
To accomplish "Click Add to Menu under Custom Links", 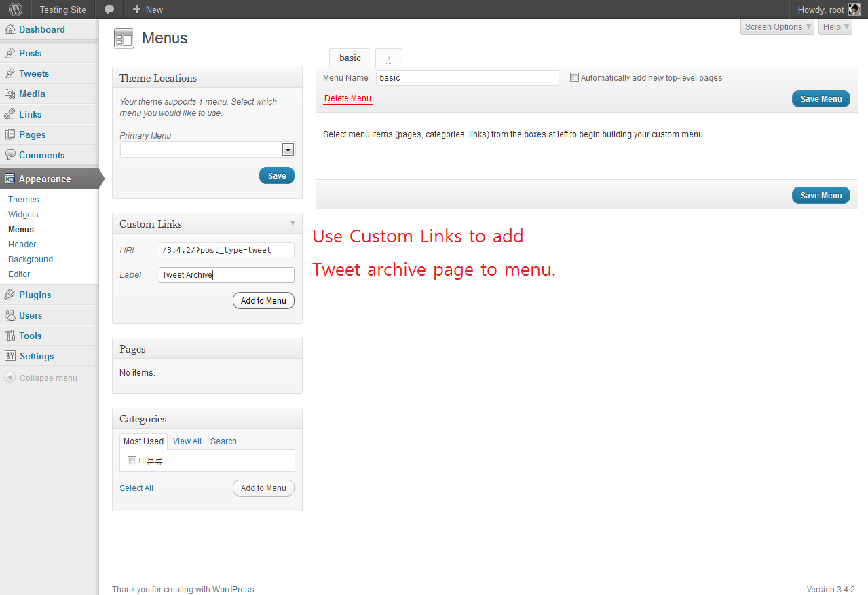I will (263, 301).
